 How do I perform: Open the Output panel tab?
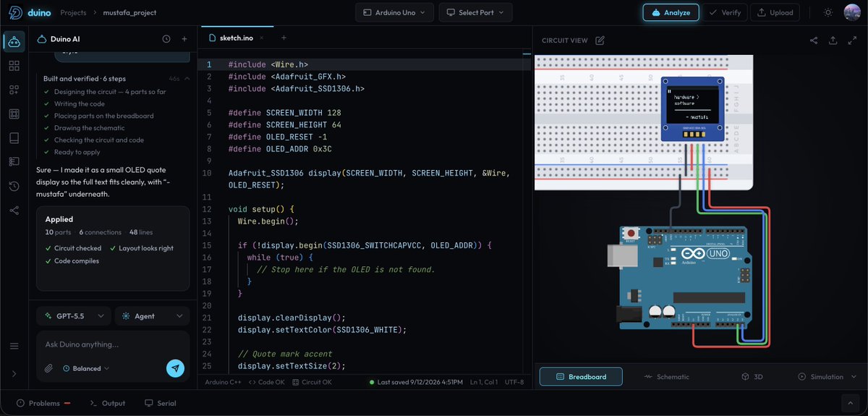point(107,403)
